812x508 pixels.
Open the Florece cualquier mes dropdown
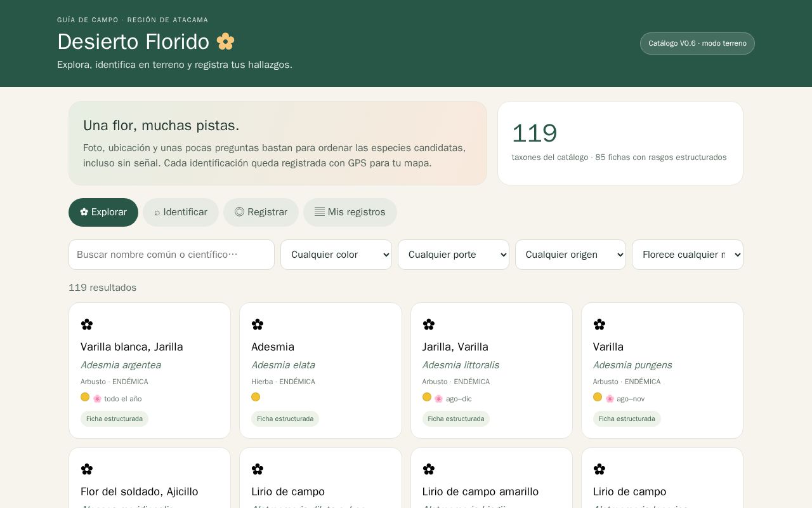(x=688, y=255)
